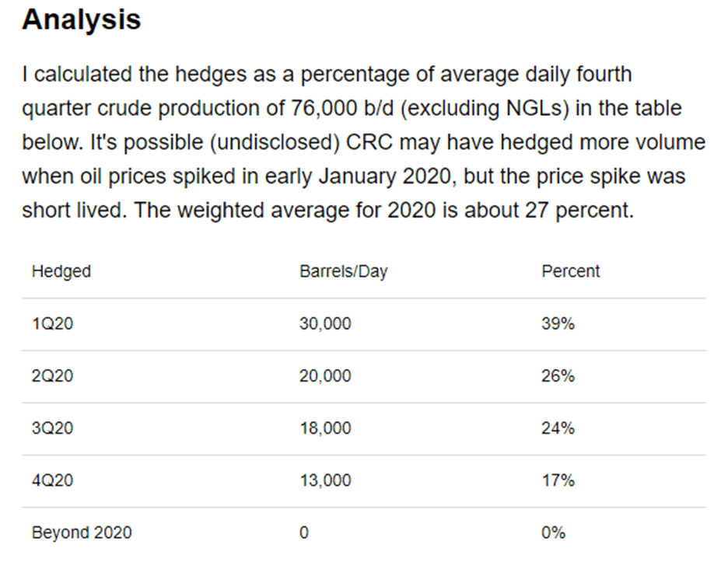Click the 18,000 barrels cell
The width and height of the screenshot is (728, 576).
pyautogui.click(x=325, y=428)
